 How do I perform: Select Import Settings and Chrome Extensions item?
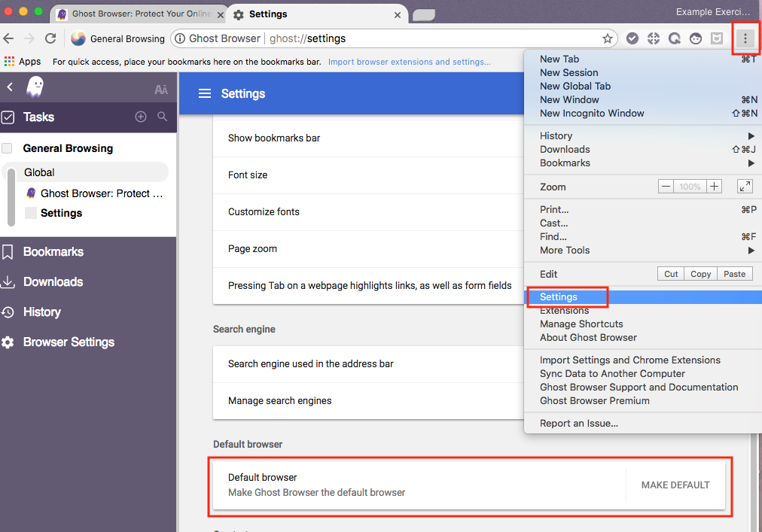click(x=643, y=360)
